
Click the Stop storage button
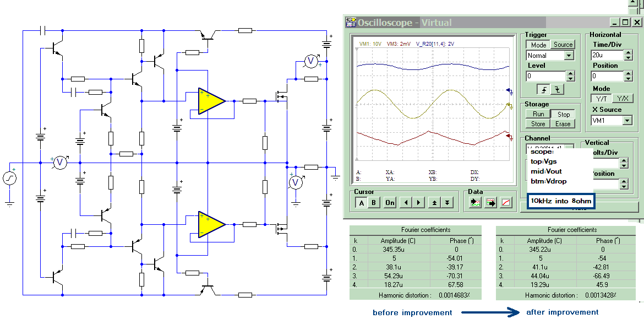[563, 114]
